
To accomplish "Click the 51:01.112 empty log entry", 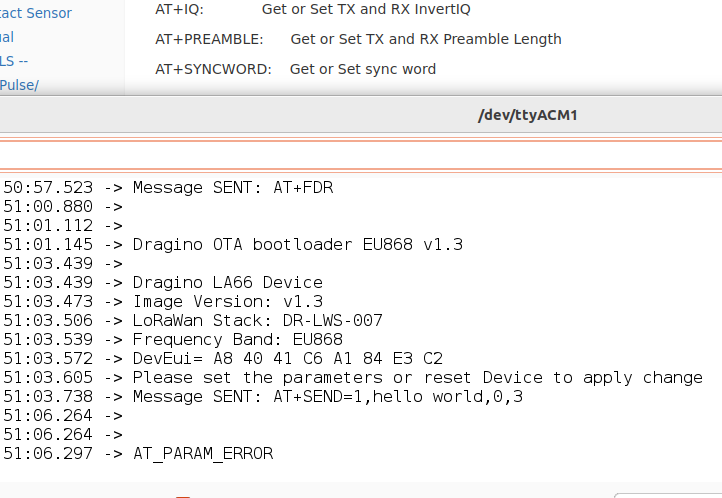I will point(60,225).
